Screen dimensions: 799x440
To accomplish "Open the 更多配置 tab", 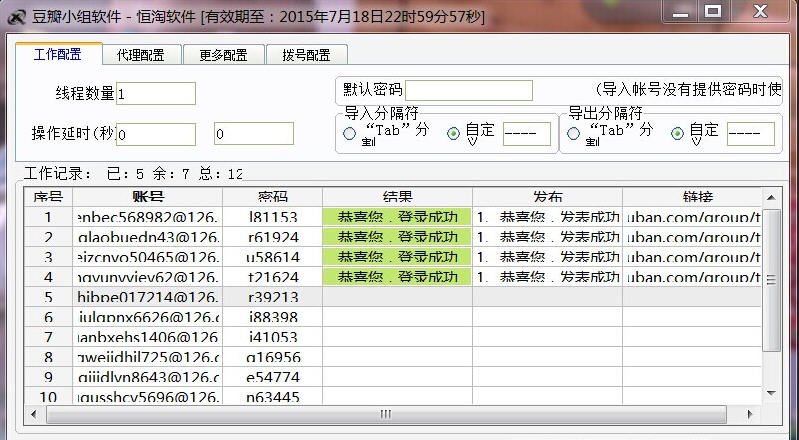I will tap(223, 55).
